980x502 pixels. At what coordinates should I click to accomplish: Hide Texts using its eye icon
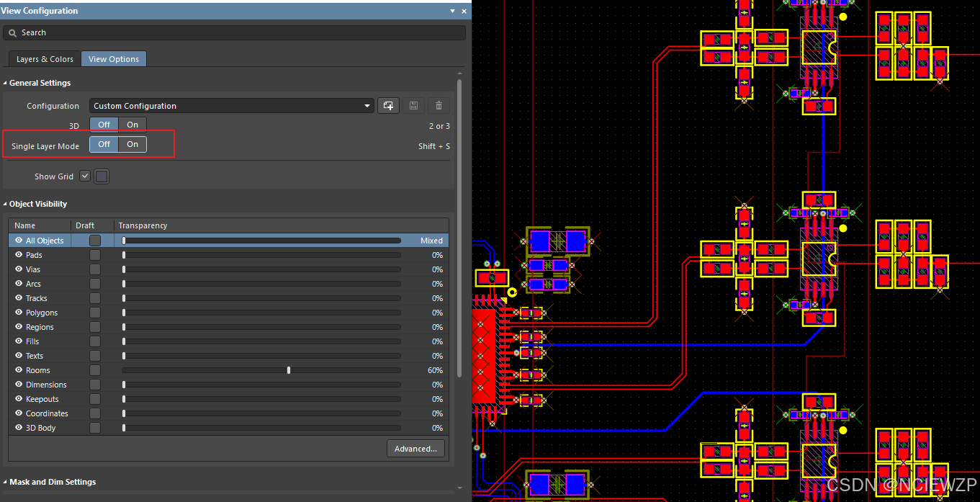[19, 356]
